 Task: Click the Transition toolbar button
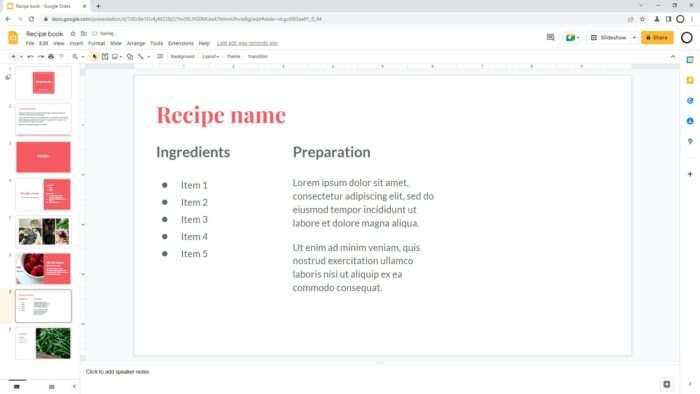[258, 57]
